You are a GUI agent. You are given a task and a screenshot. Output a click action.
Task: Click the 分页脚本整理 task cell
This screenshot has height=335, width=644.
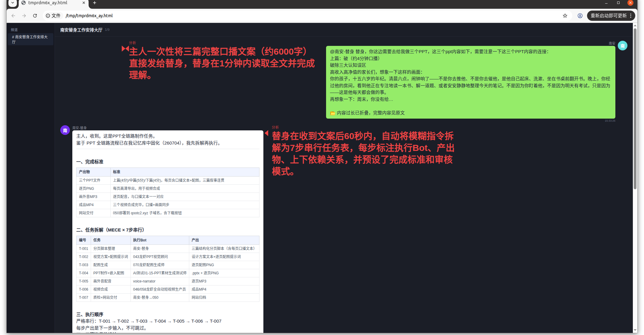coord(111,249)
